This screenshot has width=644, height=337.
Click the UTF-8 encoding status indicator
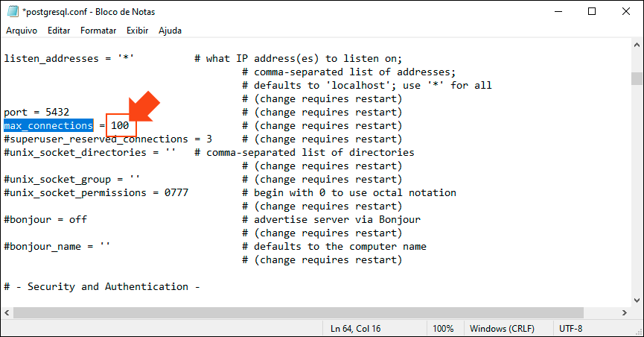click(572, 328)
